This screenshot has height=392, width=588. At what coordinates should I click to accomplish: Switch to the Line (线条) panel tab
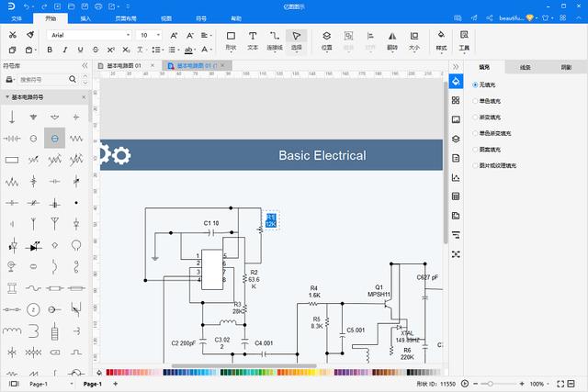525,67
